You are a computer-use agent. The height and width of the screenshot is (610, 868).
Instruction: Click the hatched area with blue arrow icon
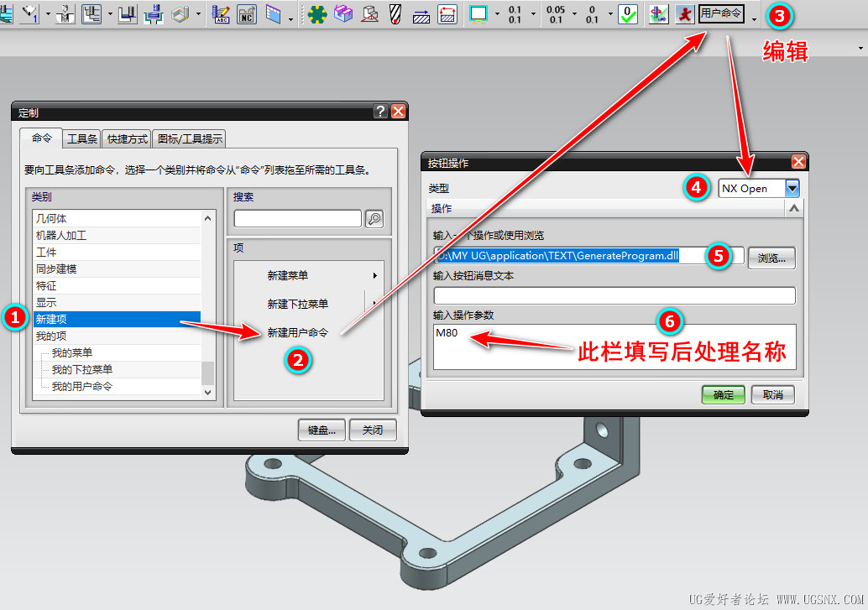click(x=421, y=15)
